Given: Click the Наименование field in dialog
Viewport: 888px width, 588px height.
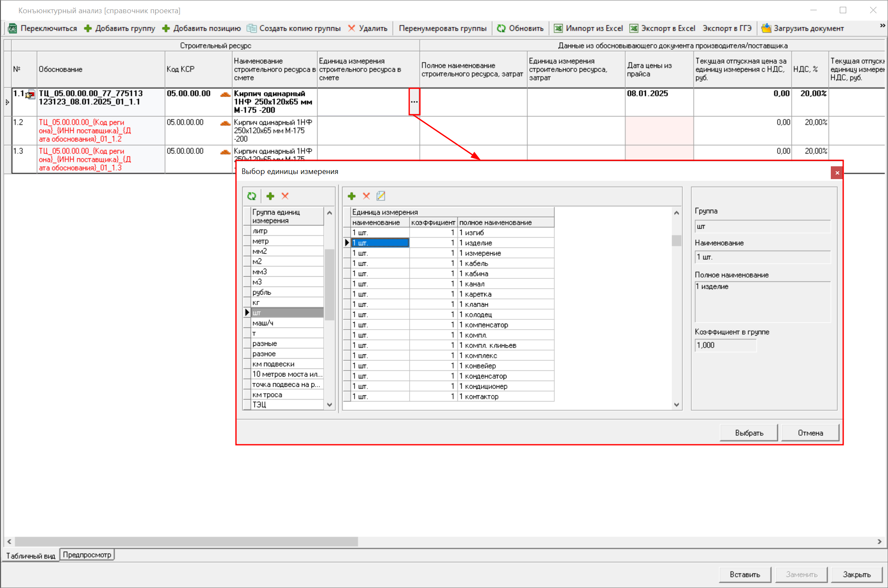Looking at the screenshot, I should (x=763, y=257).
